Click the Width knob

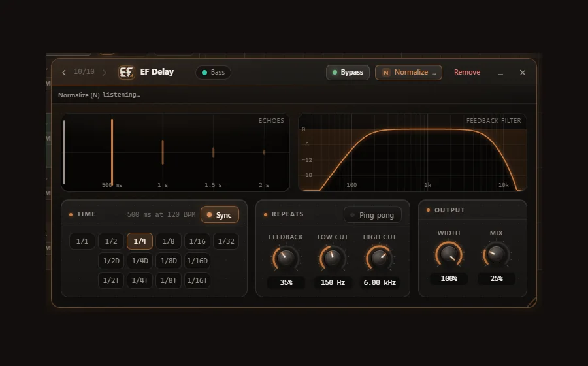tap(449, 254)
